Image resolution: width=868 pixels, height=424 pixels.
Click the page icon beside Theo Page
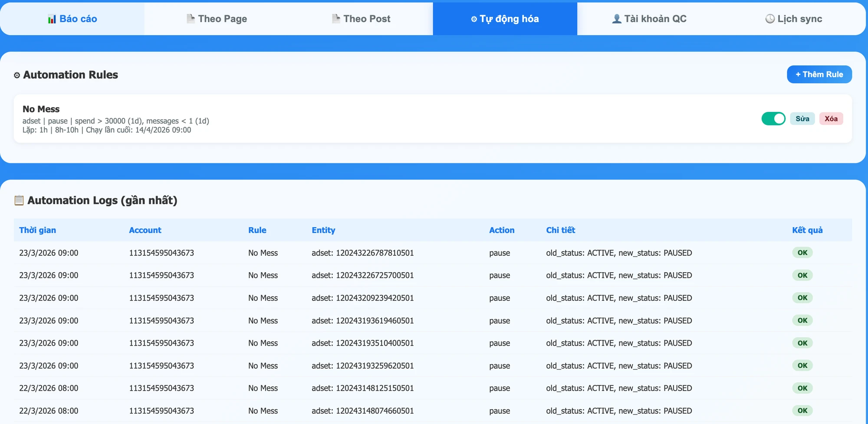click(x=191, y=19)
